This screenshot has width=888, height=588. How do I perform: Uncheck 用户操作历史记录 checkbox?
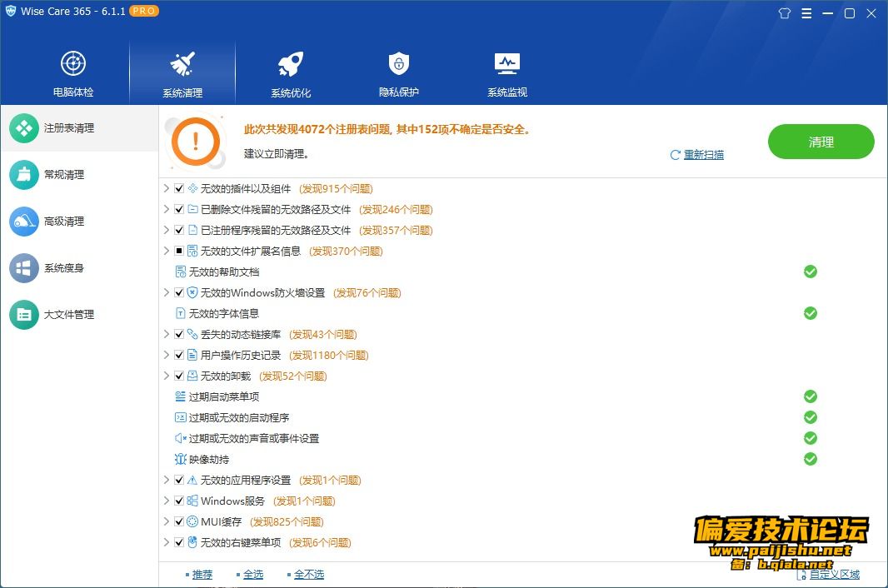[x=179, y=355]
